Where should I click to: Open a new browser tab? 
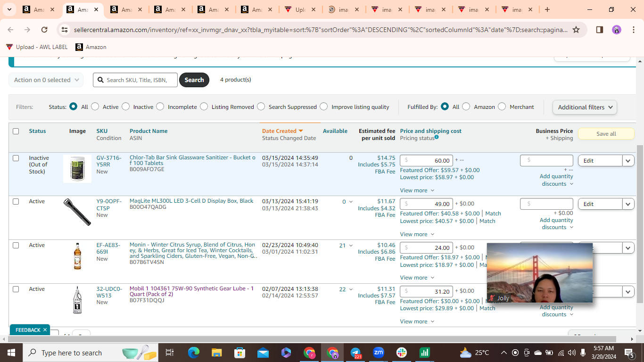point(547,9)
